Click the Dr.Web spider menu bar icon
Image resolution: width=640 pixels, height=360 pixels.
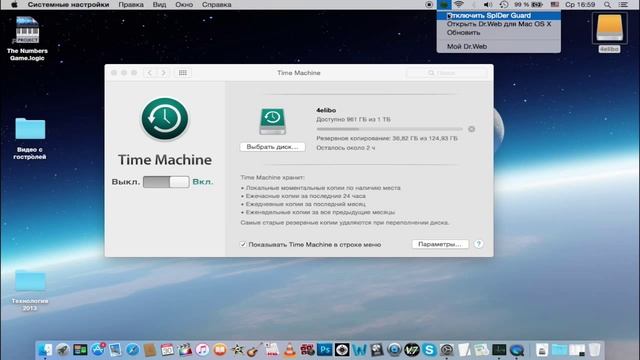click(x=444, y=4)
